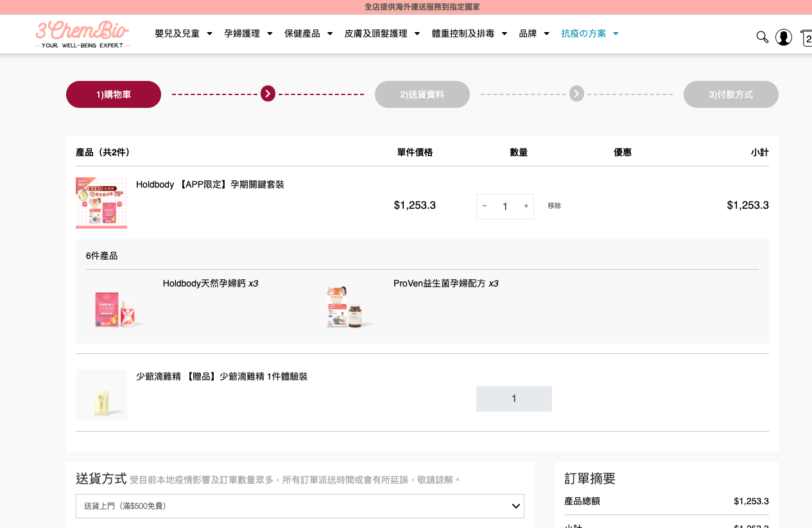The width and height of the screenshot is (812, 528).
Task: Open the shopping cart icon
Action: point(807,37)
